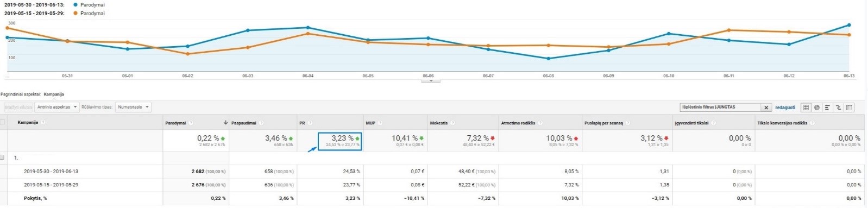Switch to pie chart percentage view
The height and width of the screenshot is (208, 868).
[x=817, y=108]
